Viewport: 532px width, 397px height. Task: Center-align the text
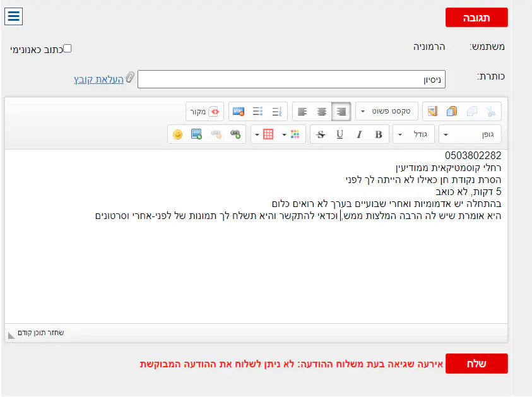tap(322, 112)
